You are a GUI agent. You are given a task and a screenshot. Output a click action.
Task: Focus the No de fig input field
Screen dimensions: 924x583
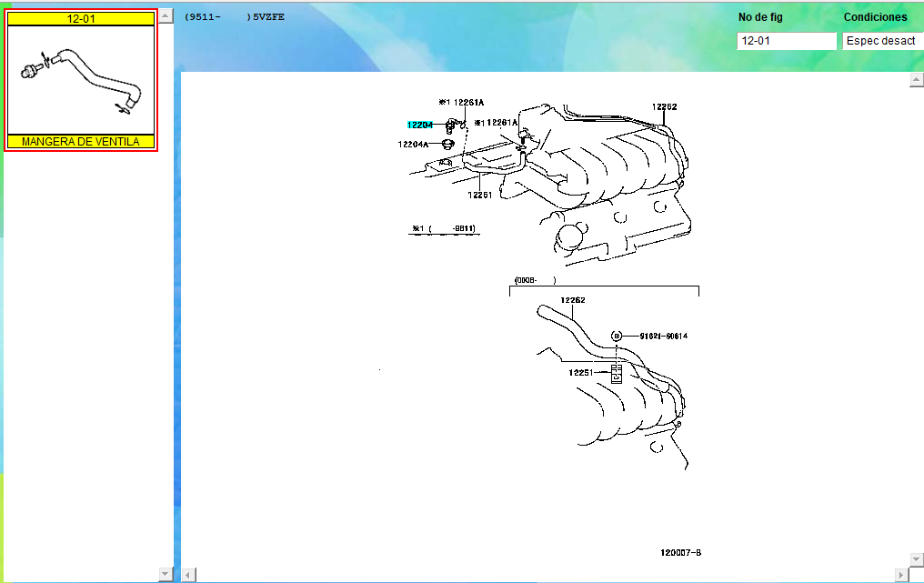[786, 41]
